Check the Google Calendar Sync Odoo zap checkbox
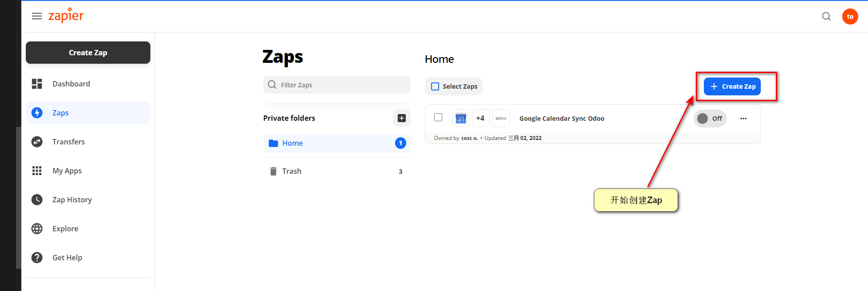The width and height of the screenshot is (868, 291). (x=438, y=117)
